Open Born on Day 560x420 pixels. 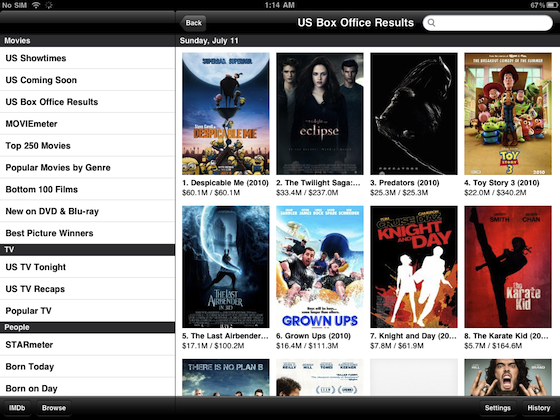click(88, 387)
